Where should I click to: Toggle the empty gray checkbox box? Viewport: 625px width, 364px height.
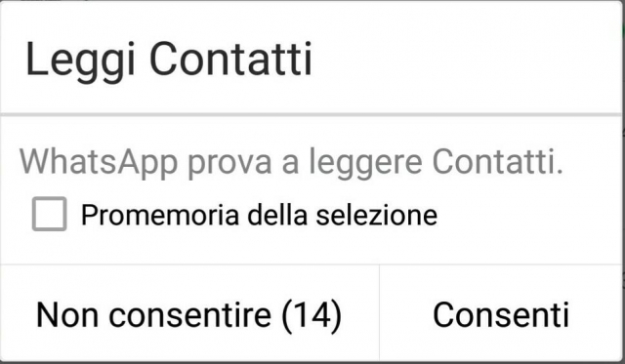tap(50, 214)
